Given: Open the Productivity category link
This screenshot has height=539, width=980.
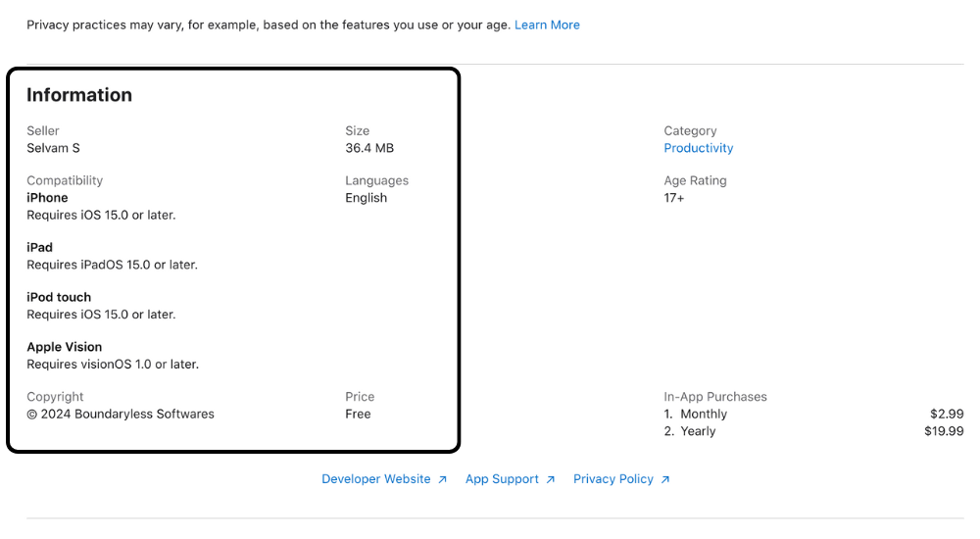Looking at the screenshot, I should coord(698,148).
